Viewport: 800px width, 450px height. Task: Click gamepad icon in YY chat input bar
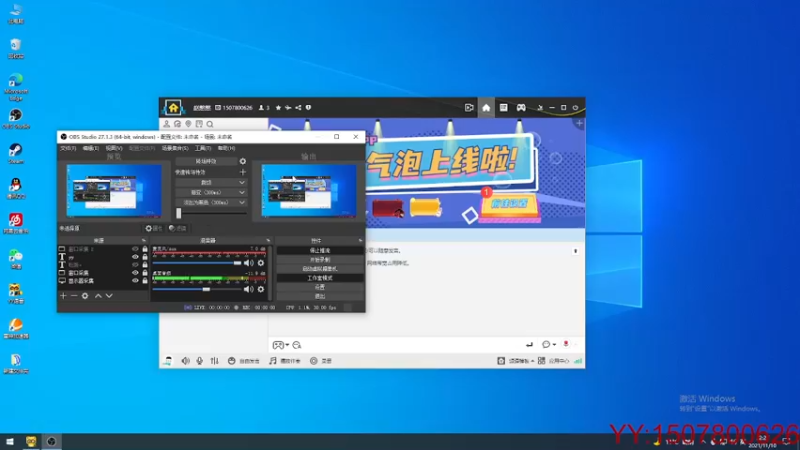278,345
